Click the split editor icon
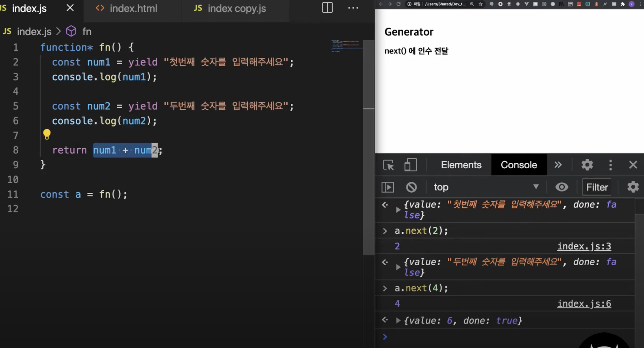 [327, 8]
